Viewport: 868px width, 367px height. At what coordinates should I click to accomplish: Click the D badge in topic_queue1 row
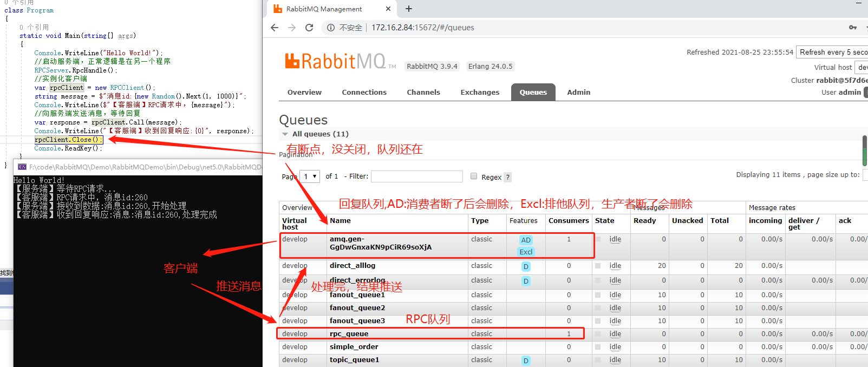[x=526, y=361]
